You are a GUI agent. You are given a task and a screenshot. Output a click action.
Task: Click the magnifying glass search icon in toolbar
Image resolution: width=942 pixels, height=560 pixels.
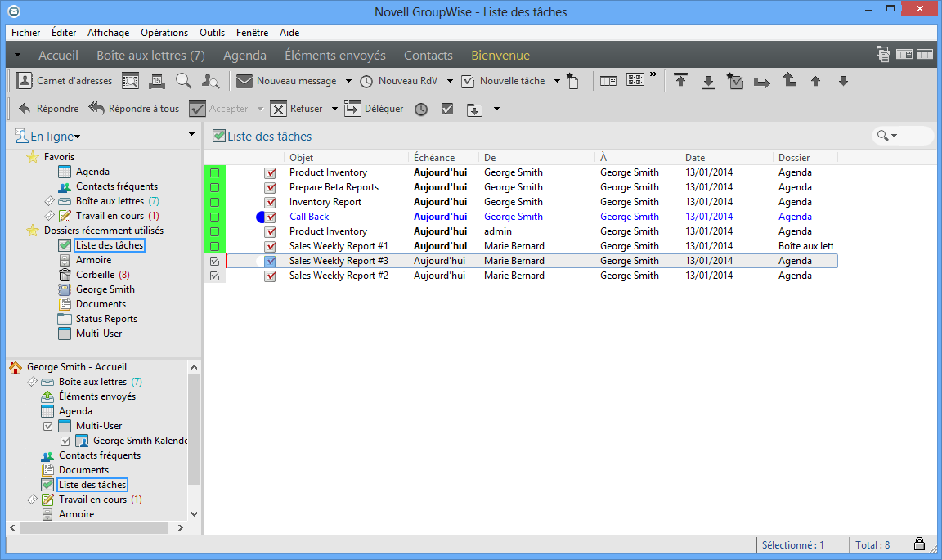[x=183, y=80]
